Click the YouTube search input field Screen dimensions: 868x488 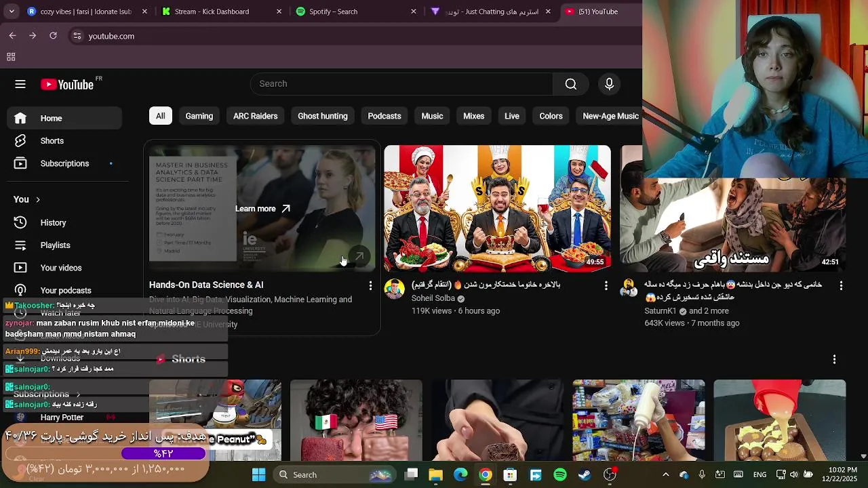coord(401,83)
